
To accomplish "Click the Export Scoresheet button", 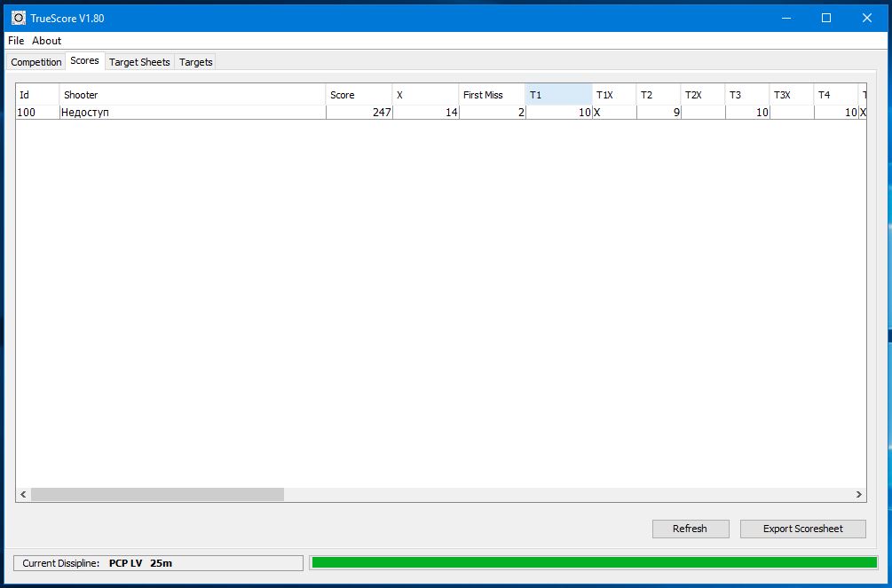I will [802, 529].
